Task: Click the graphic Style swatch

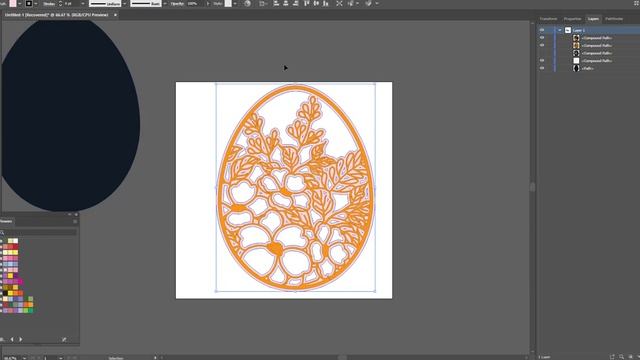Action: coord(228,3)
